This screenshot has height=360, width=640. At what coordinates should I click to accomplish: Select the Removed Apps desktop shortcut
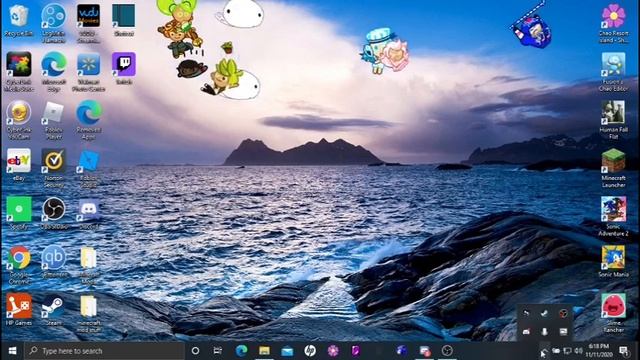click(x=88, y=120)
